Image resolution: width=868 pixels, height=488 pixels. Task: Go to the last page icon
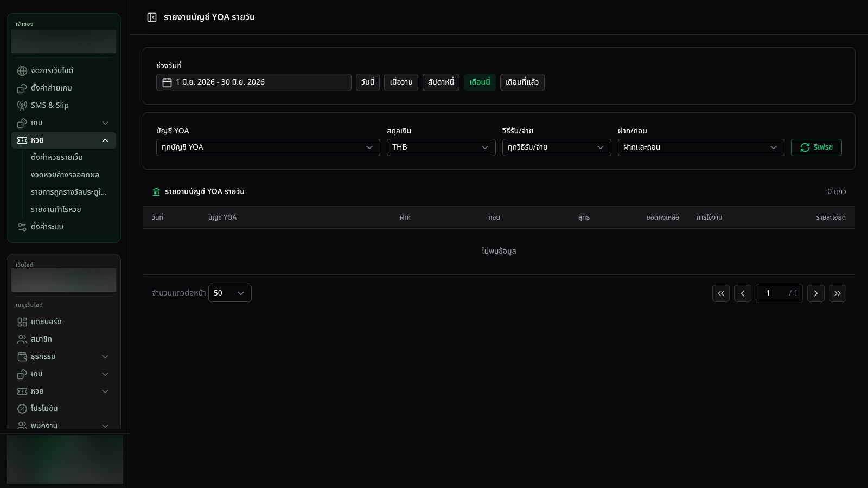(838, 293)
